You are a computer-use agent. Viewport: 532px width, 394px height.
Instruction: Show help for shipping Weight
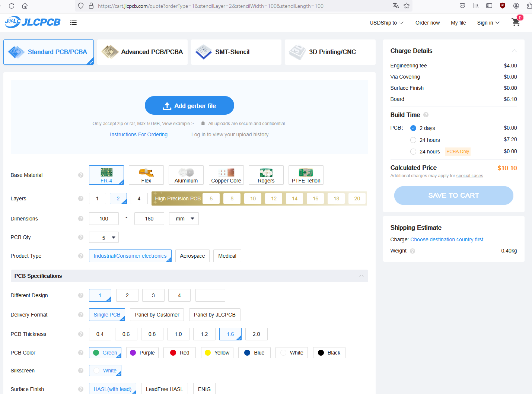412,251
